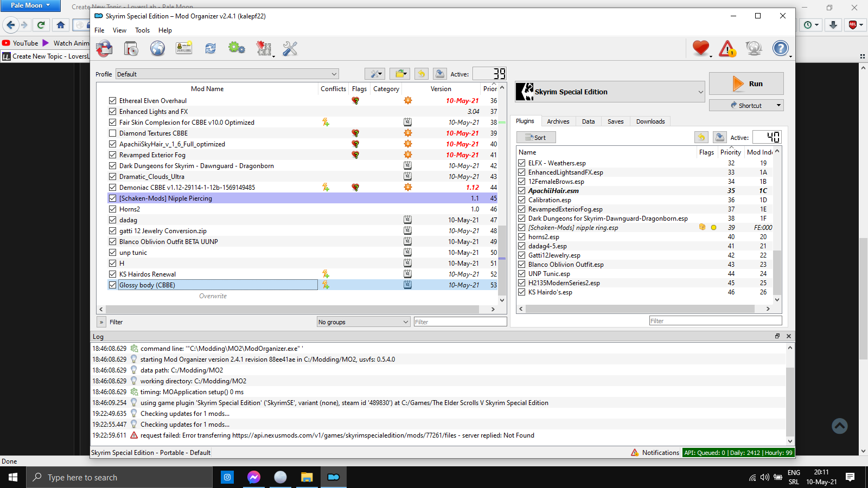Screen dimensions: 868x488
Task: Open the profiles ID card icon
Action: point(184,49)
